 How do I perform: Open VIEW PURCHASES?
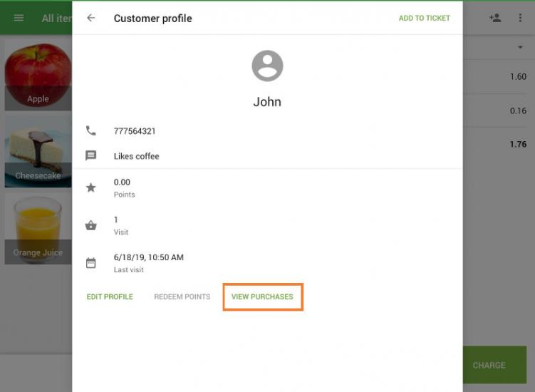[262, 296]
